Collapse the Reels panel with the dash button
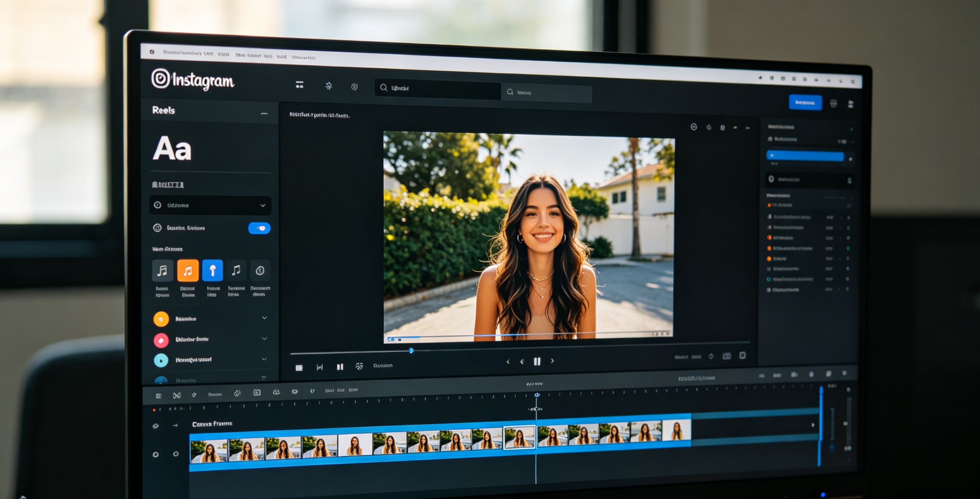This screenshot has width=980, height=499. [x=264, y=114]
